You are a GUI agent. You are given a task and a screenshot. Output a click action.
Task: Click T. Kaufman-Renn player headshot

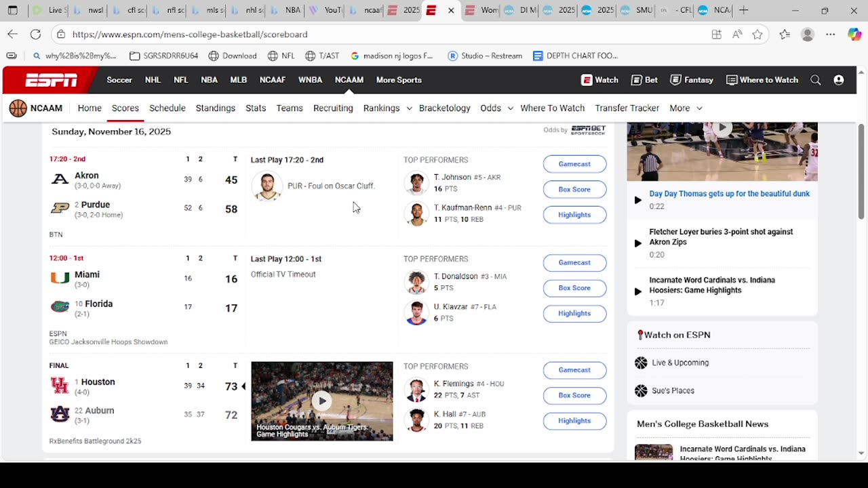pos(416,213)
